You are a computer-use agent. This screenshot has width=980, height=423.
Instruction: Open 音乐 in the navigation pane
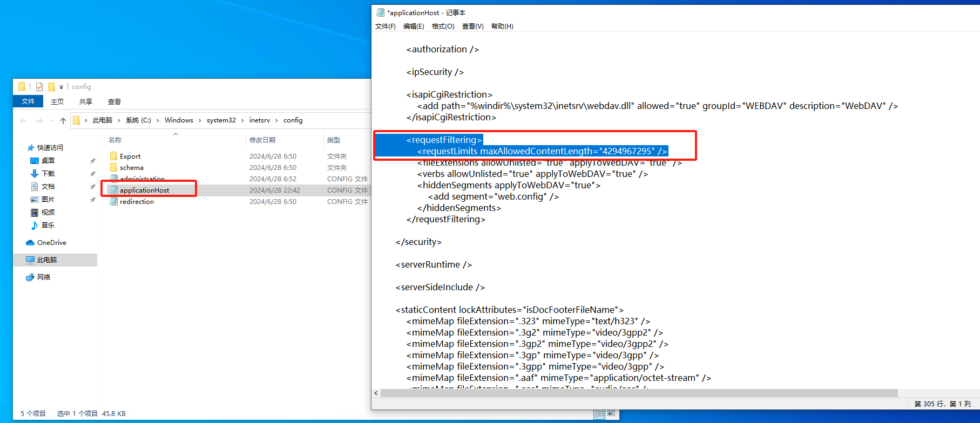point(48,225)
